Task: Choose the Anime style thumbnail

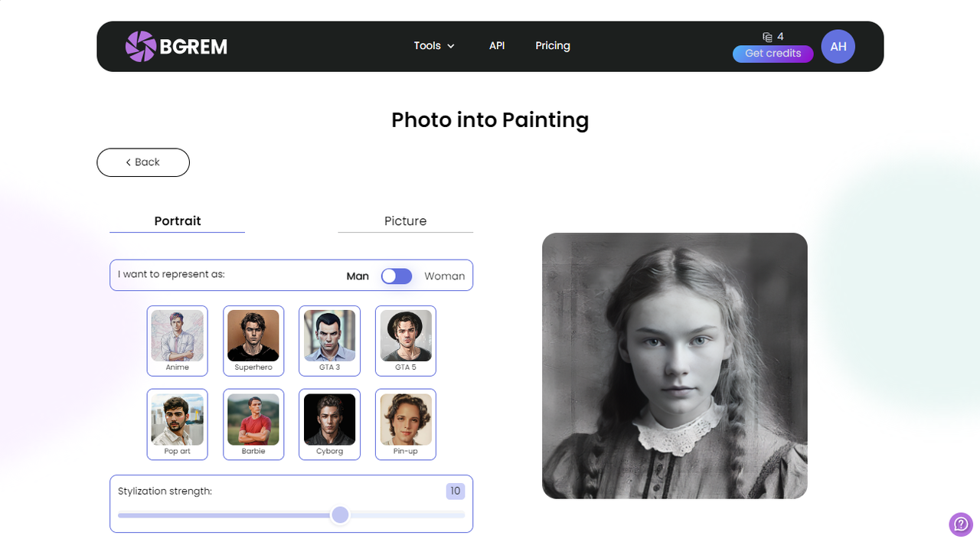Action: pos(178,341)
